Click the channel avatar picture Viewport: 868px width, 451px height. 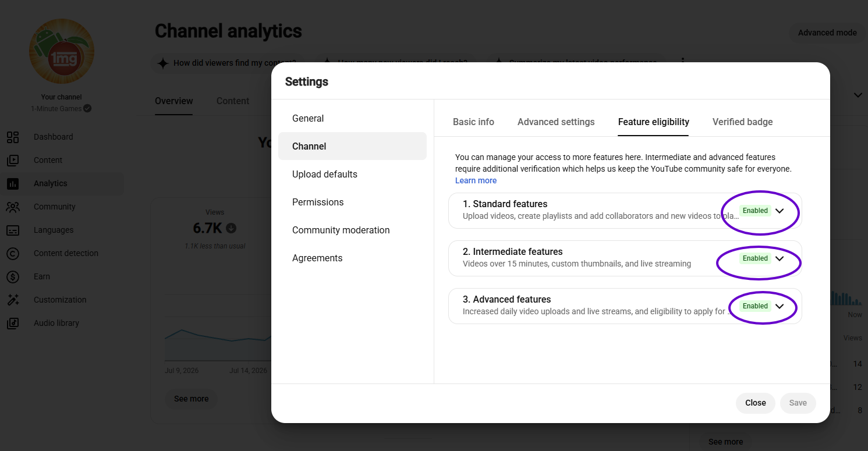tap(62, 51)
